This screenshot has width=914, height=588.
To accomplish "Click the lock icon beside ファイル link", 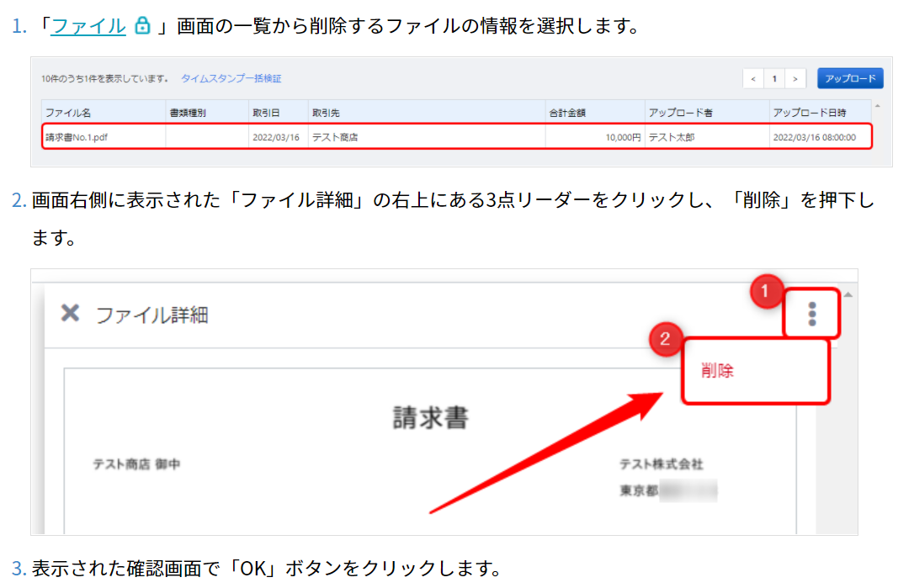I will point(142,26).
